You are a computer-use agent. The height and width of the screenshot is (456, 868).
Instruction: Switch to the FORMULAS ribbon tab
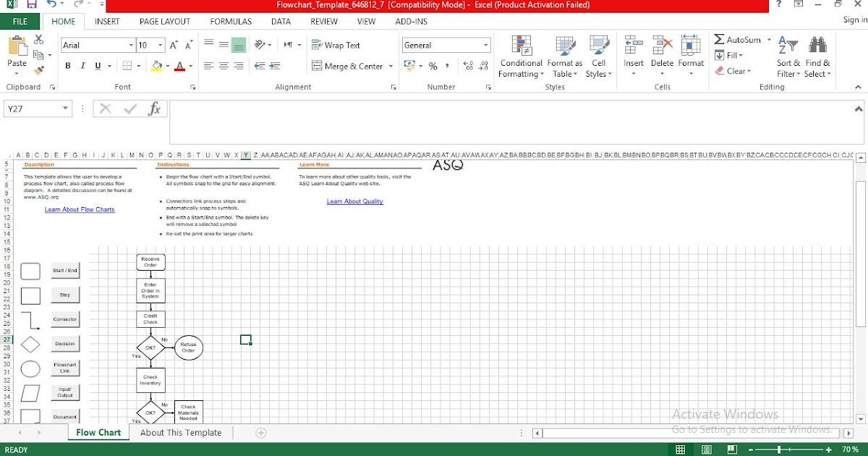click(230, 21)
